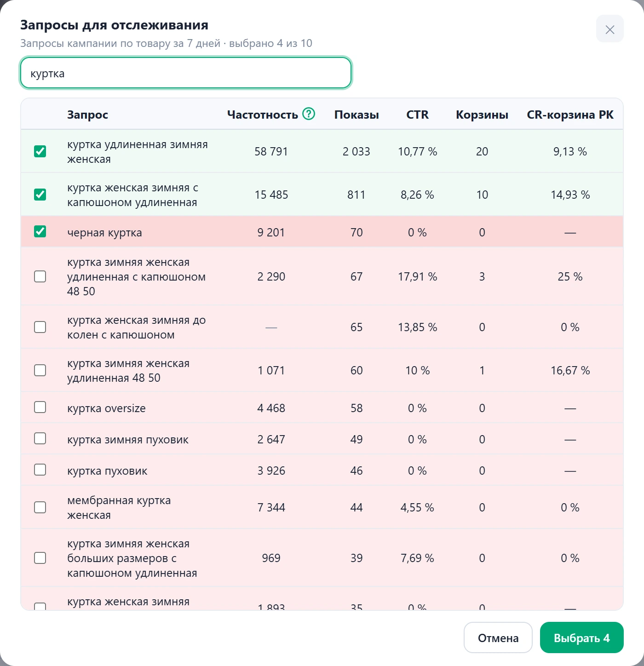
Task: Click the frequency value 9 201
Action: point(271,232)
